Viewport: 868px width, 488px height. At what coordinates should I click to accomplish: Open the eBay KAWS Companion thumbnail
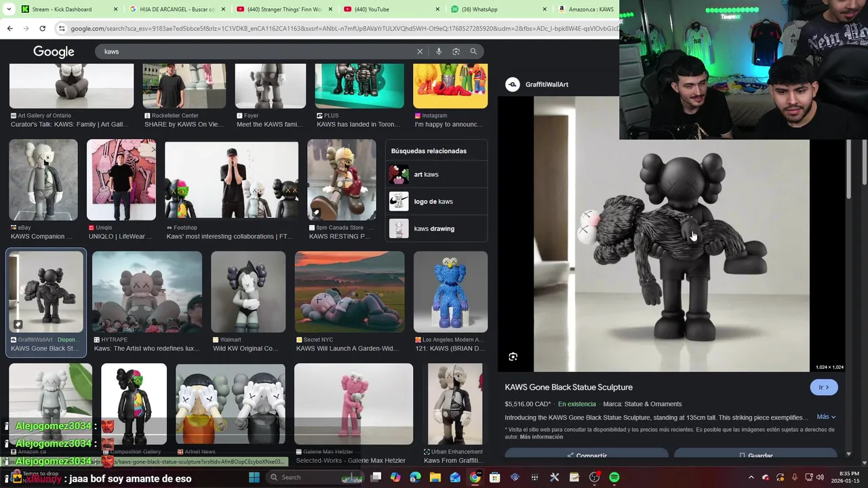coord(43,180)
